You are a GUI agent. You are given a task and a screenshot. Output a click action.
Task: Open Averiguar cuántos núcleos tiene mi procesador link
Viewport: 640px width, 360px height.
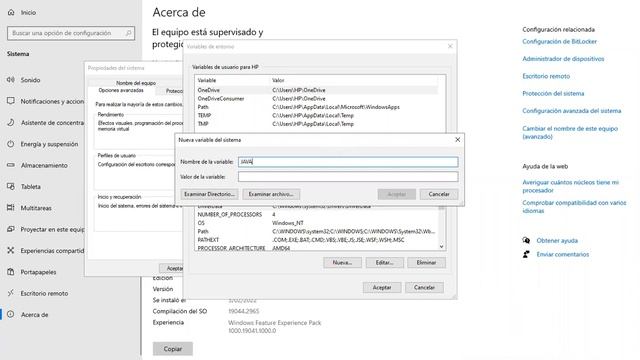[x=571, y=186]
